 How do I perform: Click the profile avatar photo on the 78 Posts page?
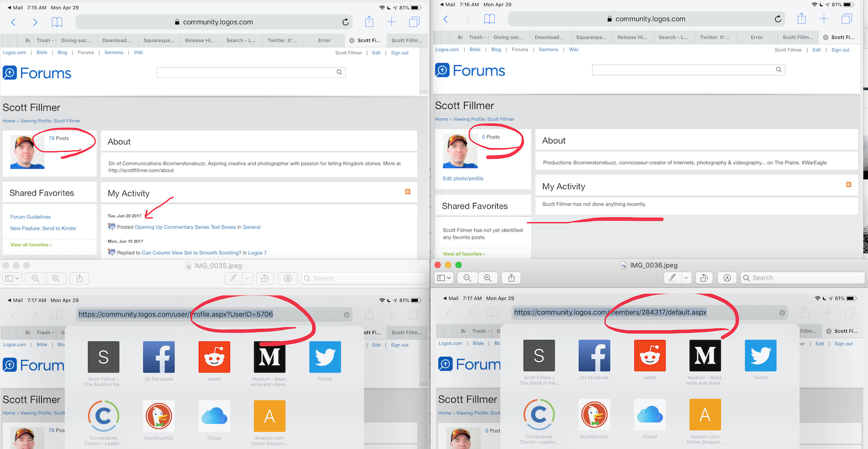click(x=27, y=152)
